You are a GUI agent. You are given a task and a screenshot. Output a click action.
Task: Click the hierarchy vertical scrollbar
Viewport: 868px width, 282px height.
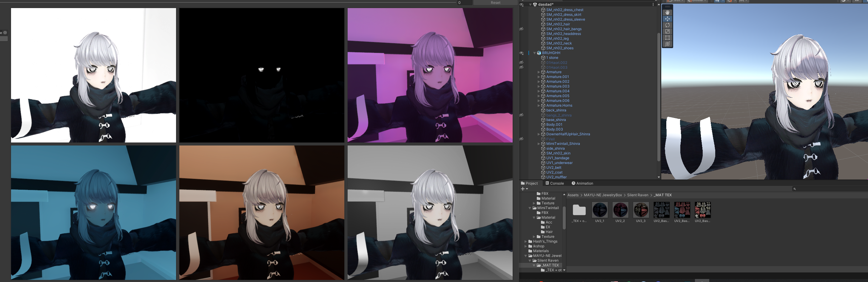pyautogui.click(x=659, y=97)
